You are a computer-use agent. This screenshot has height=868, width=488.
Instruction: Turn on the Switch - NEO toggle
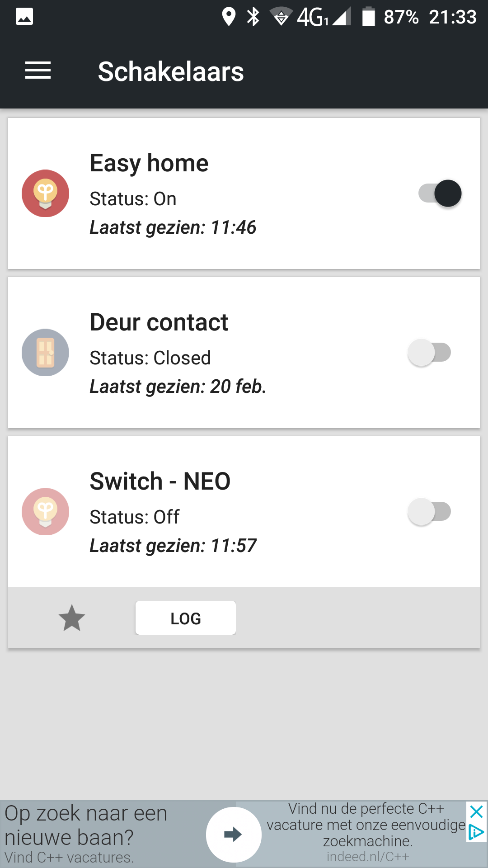pyautogui.click(x=429, y=512)
